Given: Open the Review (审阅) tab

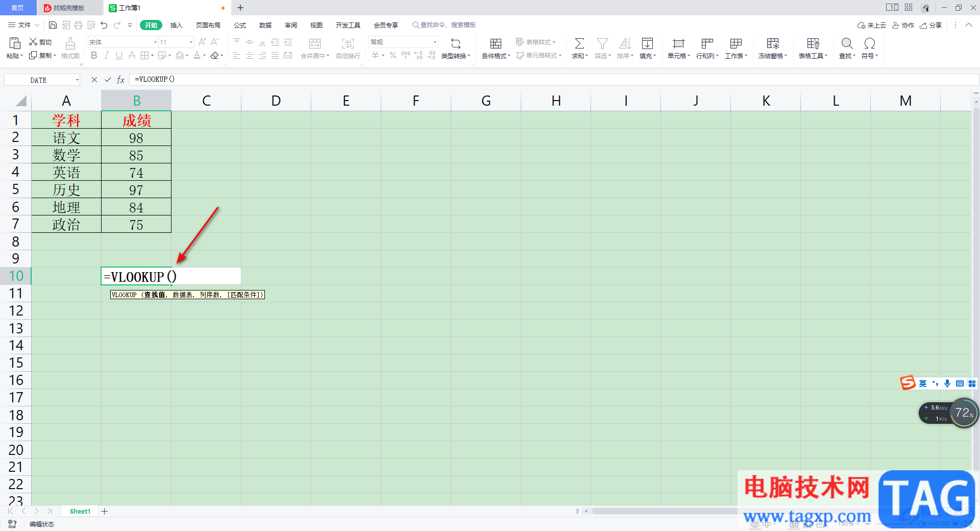Looking at the screenshot, I should 291,25.
